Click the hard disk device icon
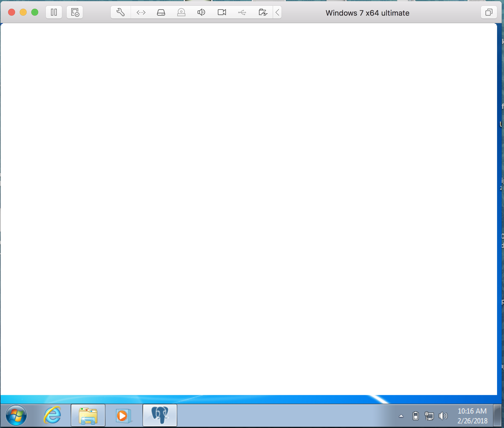 pos(161,12)
